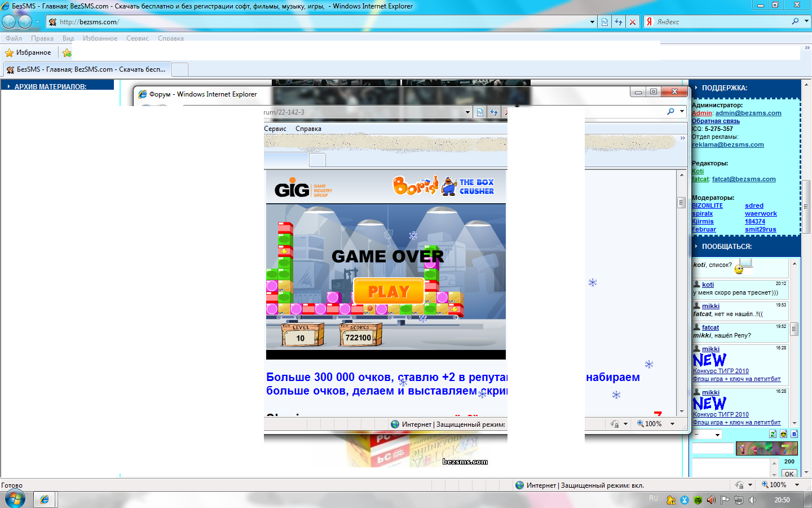Click the compatibility view icon in Форум window
The width and height of the screenshot is (812, 508).
point(480,112)
